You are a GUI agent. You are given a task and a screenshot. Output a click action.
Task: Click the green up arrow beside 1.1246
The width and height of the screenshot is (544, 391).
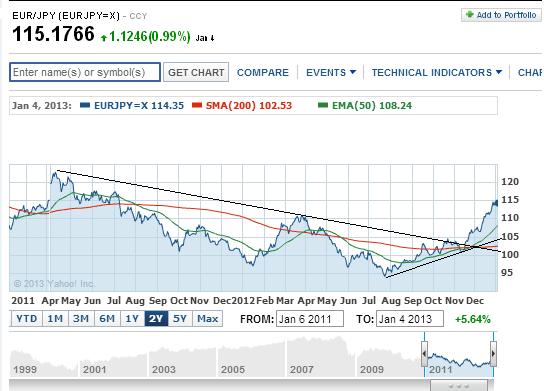click(103, 37)
